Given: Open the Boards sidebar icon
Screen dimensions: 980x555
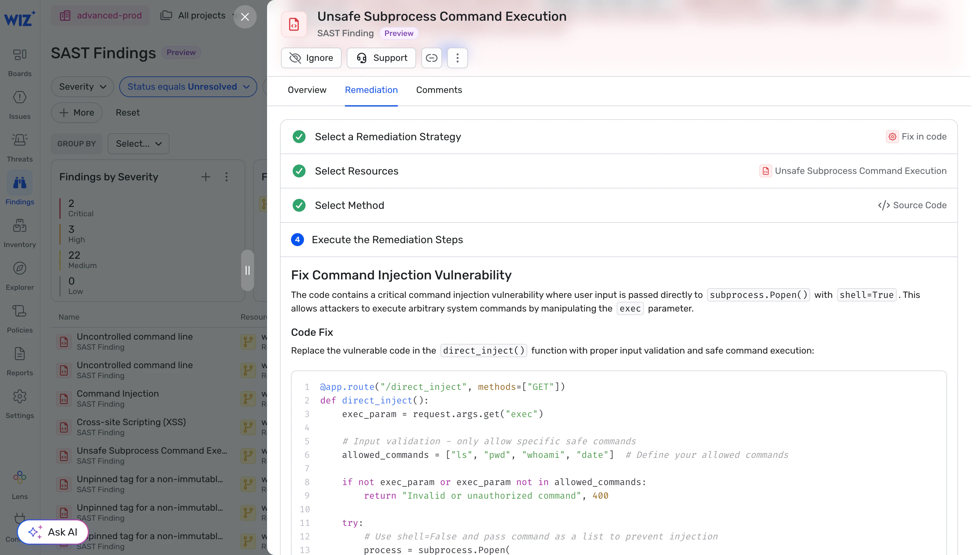Looking at the screenshot, I should [19, 55].
